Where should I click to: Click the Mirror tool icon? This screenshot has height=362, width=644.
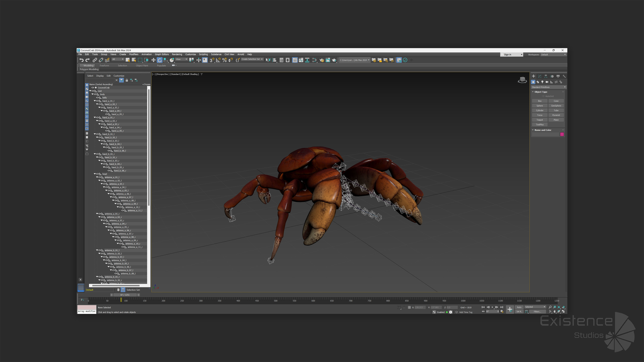coord(268,60)
